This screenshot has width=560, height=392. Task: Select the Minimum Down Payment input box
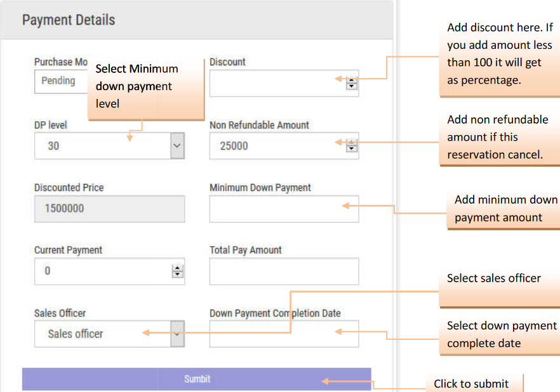(x=284, y=209)
